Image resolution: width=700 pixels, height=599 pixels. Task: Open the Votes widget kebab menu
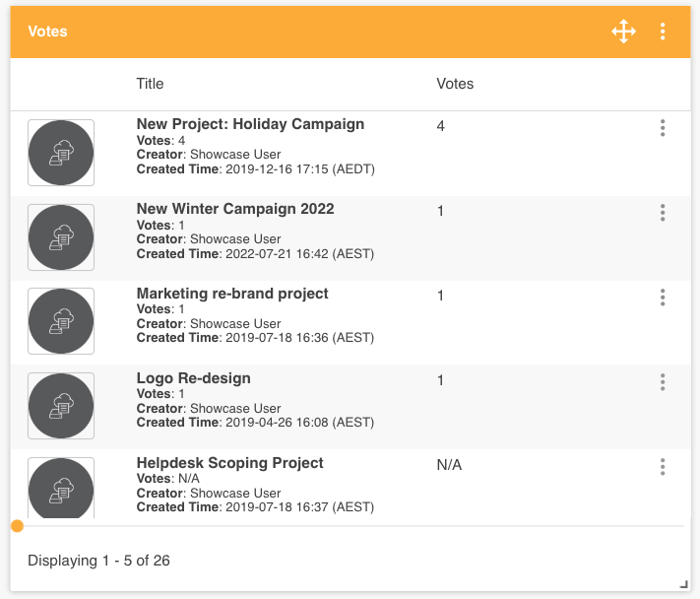click(x=664, y=32)
